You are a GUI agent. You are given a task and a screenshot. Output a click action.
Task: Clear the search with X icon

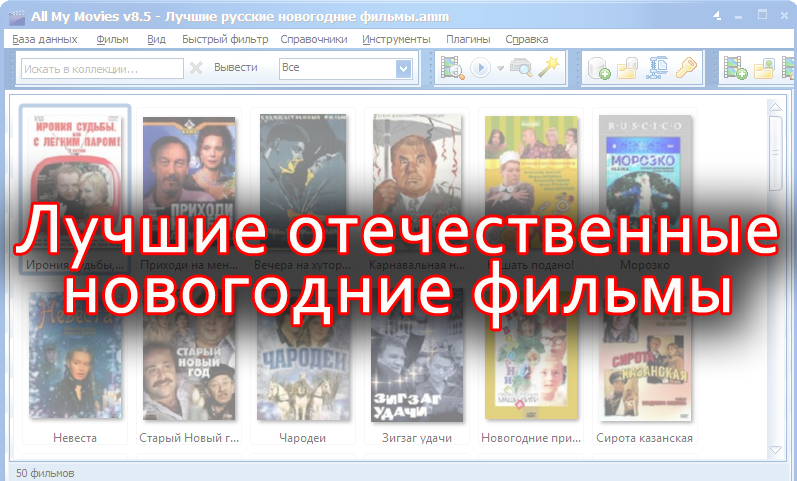pyautogui.click(x=196, y=68)
